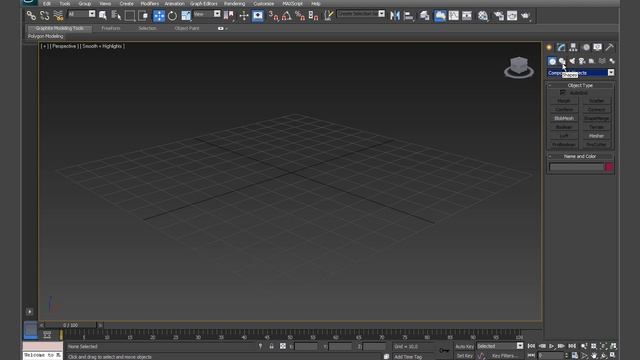Open the Hierarchy command panel tab
The height and width of the screenshot is (360, 640).
[x=573, y=47]
